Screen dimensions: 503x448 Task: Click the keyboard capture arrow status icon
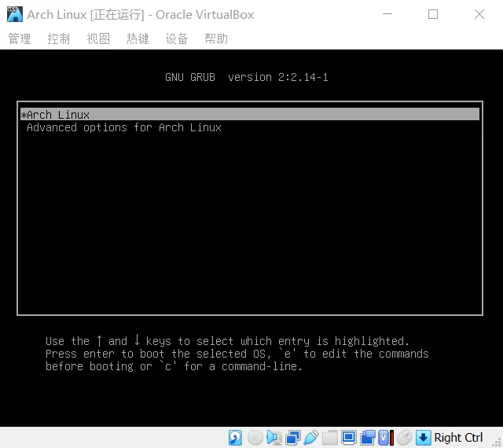coord(423,438)
